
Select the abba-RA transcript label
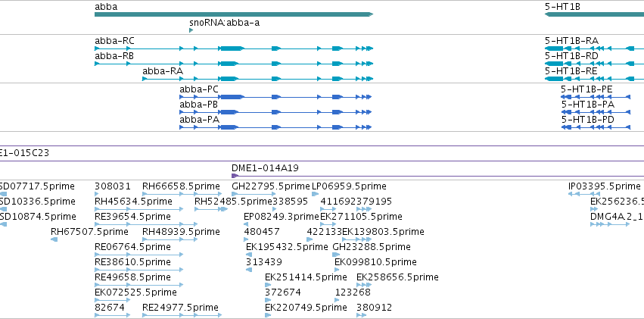click(x=163, y=71)
